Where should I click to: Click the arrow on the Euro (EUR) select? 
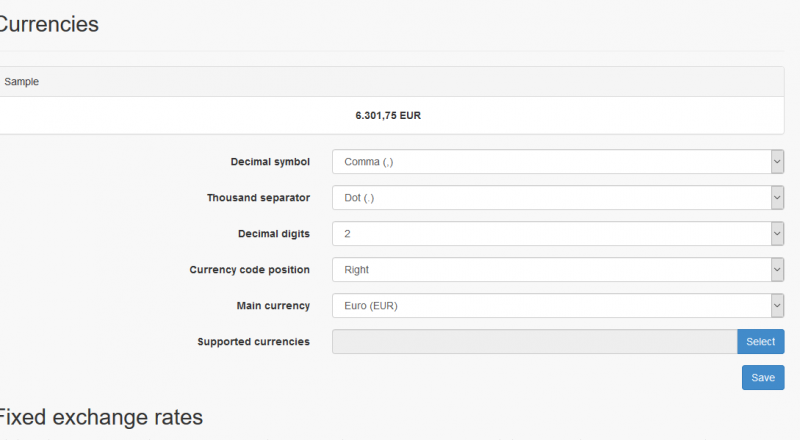777,306
